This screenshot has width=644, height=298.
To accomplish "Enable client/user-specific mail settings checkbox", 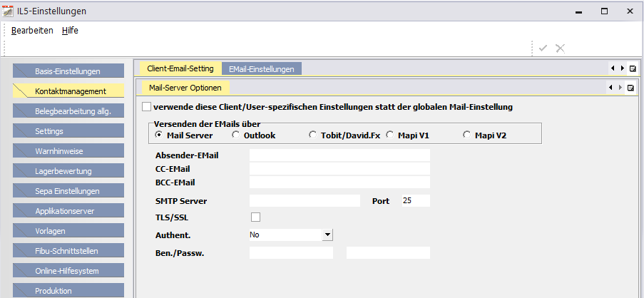I will pyautogui.click(x=147, y=107).
